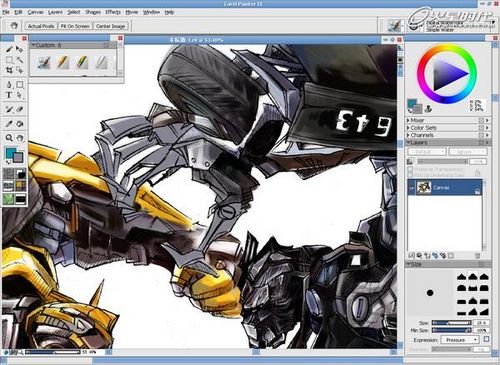Open the Mixer panel's flyout menu arrow
This screenshot has width=500, height=365.
click(x=487, y=120)
